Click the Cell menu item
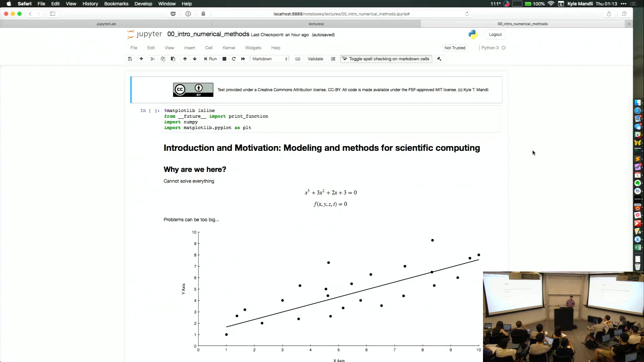Viewport: 644px width, 362px height. [208, 47]
